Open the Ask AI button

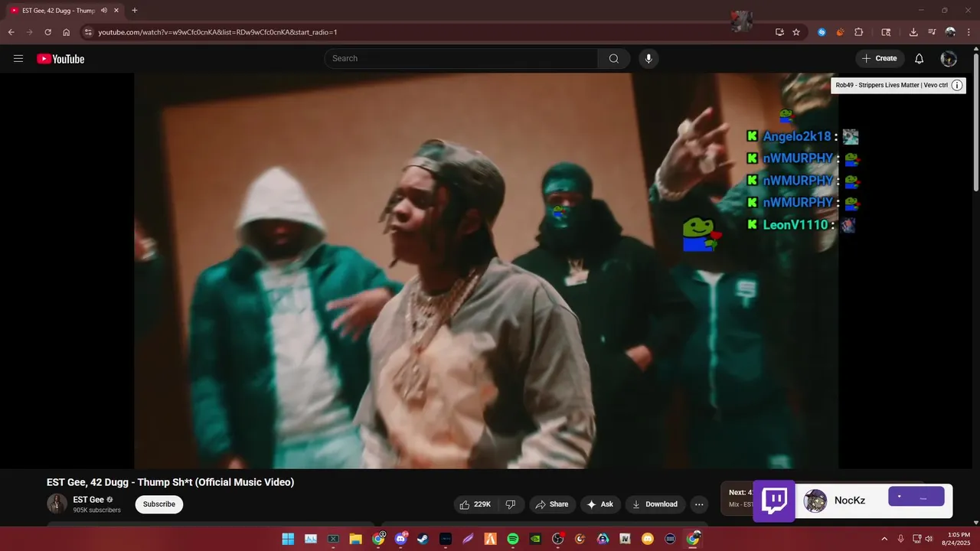[599, 504]
